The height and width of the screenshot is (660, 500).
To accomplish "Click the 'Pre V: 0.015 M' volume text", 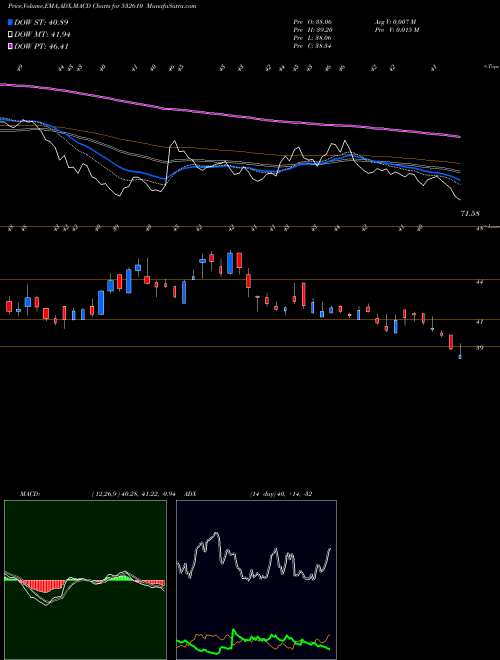I will point(398,30).
